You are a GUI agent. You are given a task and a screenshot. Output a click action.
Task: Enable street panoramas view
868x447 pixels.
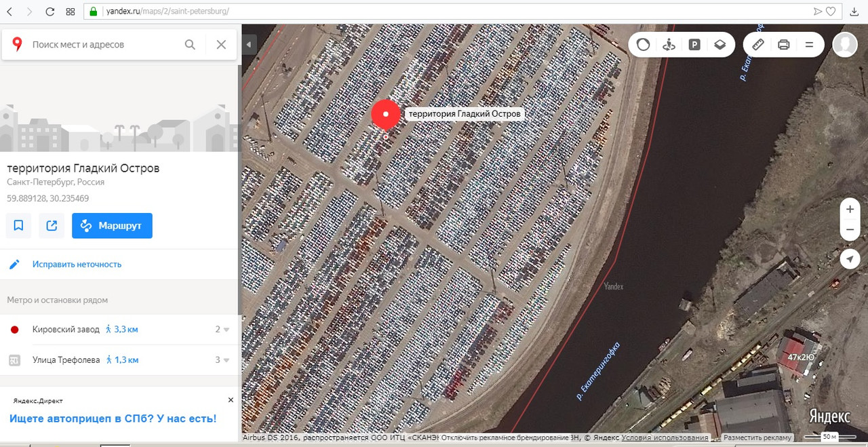click(669, 45)
